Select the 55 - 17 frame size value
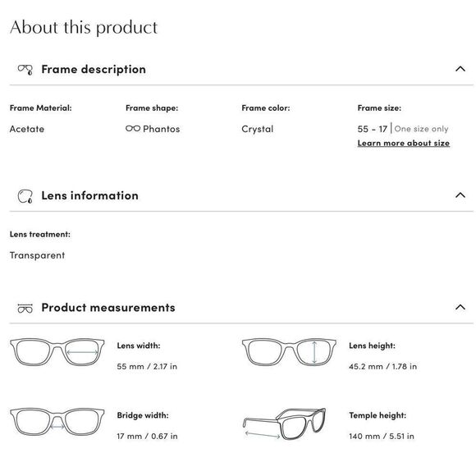This screenshot has height=476, width=476. pyautogui.click(x=372, y=129)
